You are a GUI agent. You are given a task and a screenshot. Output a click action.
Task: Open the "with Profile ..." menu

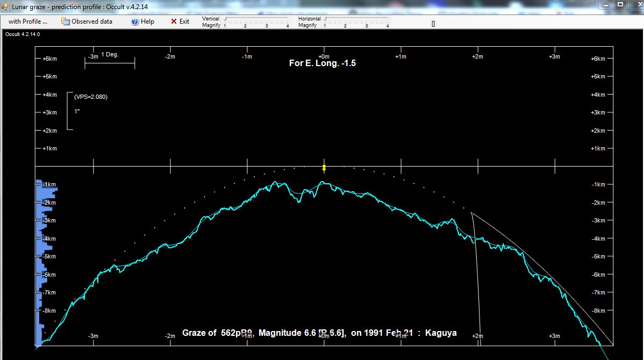click(28, 21)
